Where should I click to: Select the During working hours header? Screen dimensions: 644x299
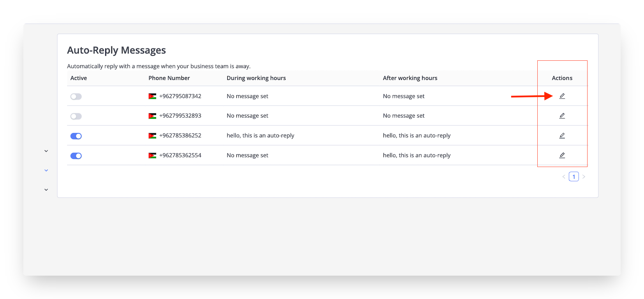256,78
